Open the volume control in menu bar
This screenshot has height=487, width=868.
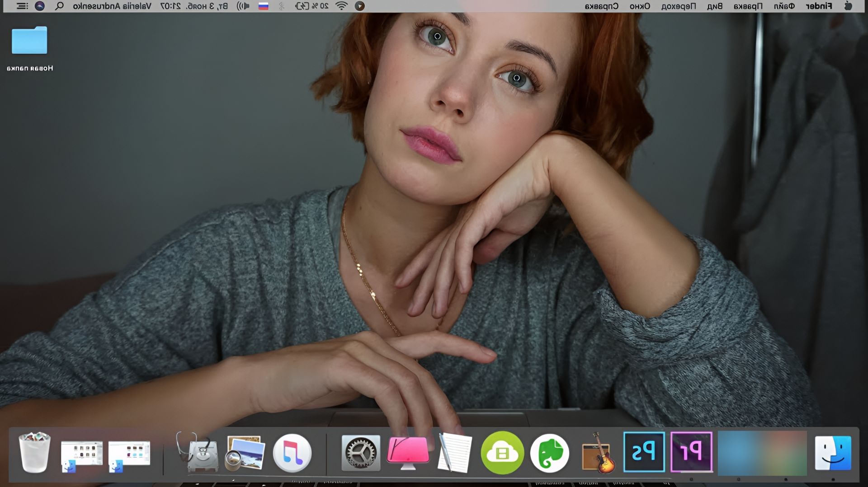click(x=243, y=6)
